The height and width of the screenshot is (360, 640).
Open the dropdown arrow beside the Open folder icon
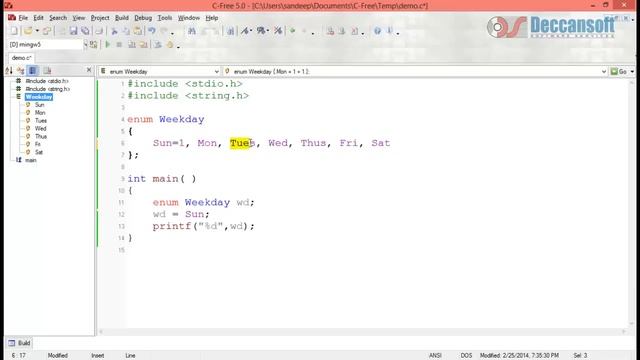coord(37,31)
